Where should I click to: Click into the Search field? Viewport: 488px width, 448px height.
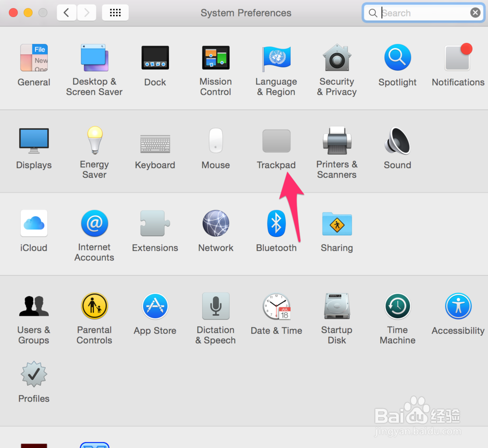pyautogui.click(x=423, y=13)
